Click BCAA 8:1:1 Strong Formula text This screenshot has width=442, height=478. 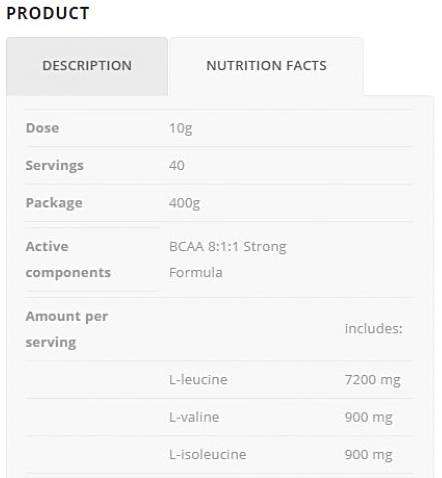point(228,259)
